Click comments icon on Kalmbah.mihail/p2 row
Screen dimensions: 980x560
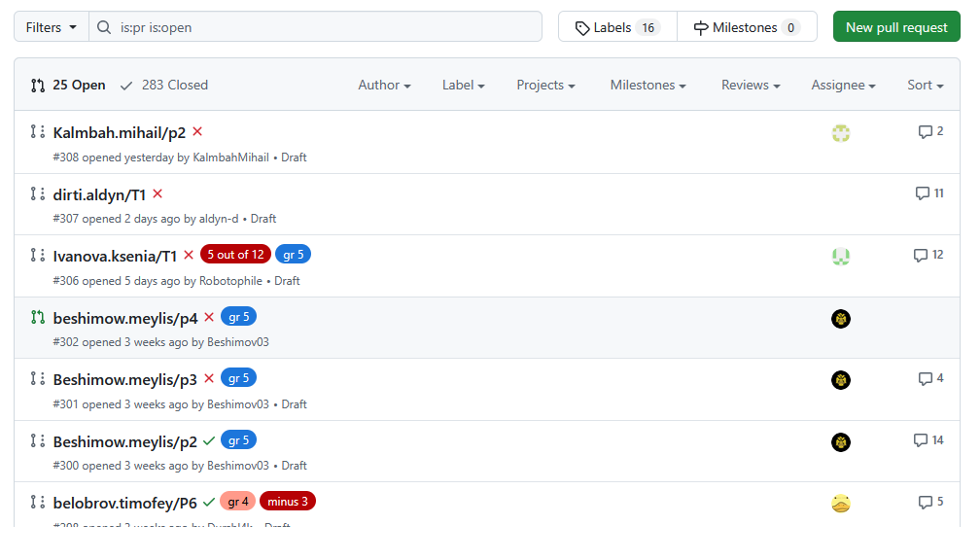tap(925, 132)
